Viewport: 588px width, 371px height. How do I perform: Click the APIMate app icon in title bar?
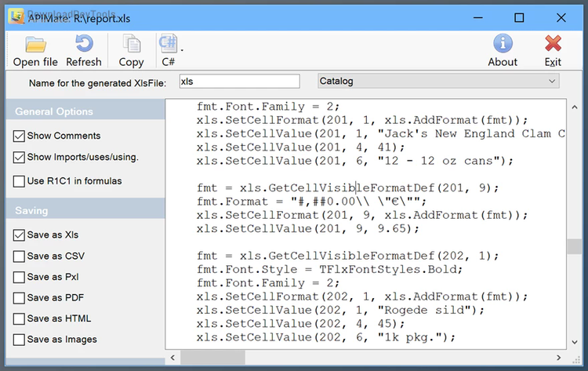[x=16, y=16]
